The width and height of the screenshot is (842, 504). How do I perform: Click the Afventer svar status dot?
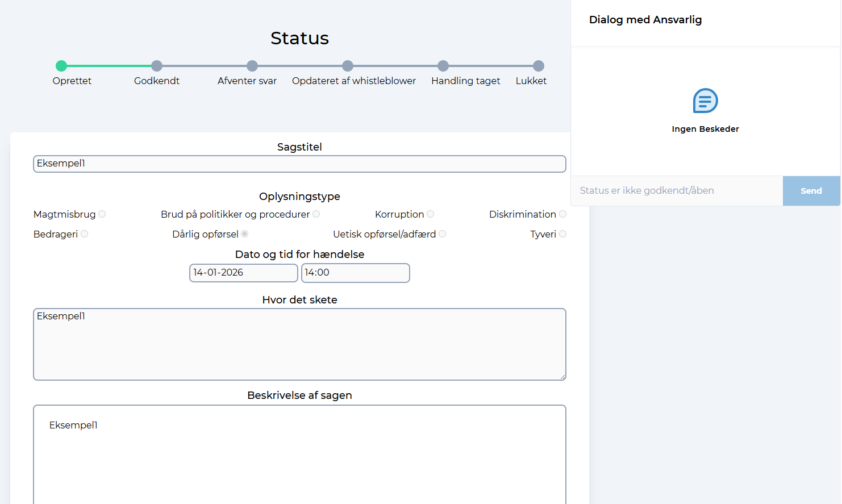tap(252, 66)
